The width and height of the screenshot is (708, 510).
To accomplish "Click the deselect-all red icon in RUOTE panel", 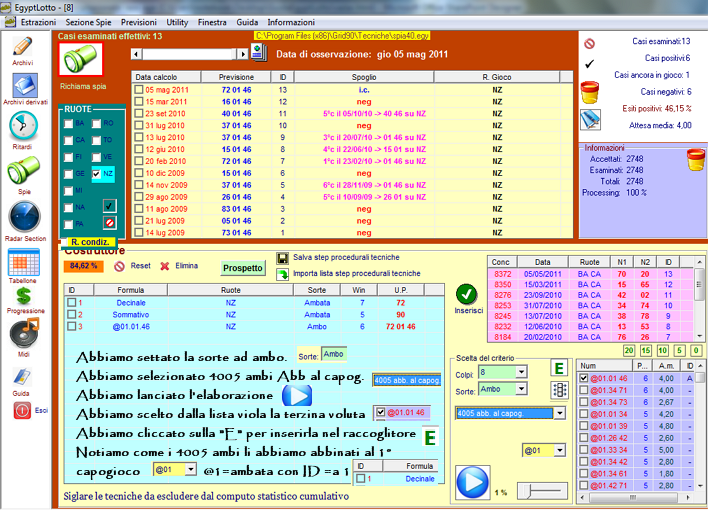I will [x=109, y=223].
